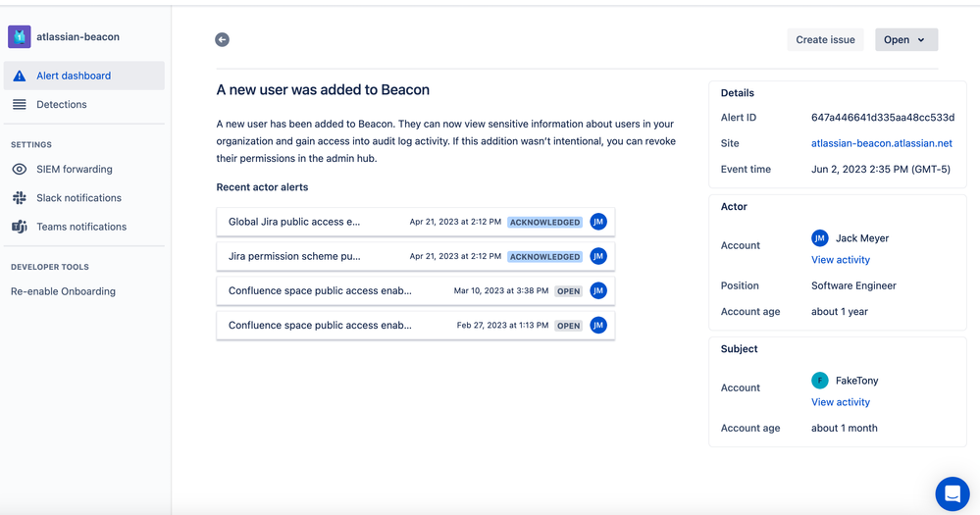Image resolution: width=980 pixels, height=515 pixels.
Task: Click the atlassian-beacon workspace name
Action: 77,37
